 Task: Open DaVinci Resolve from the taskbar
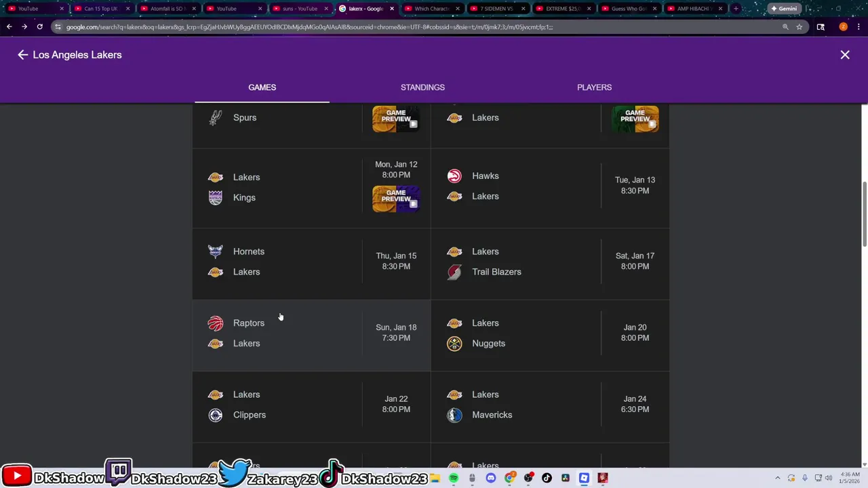click(x=566, y=479)
